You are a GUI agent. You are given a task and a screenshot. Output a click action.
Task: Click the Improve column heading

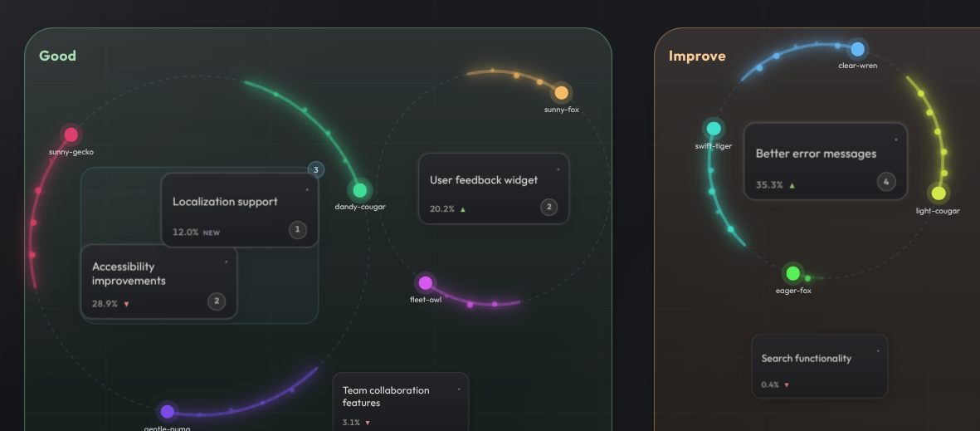(697, 56)
